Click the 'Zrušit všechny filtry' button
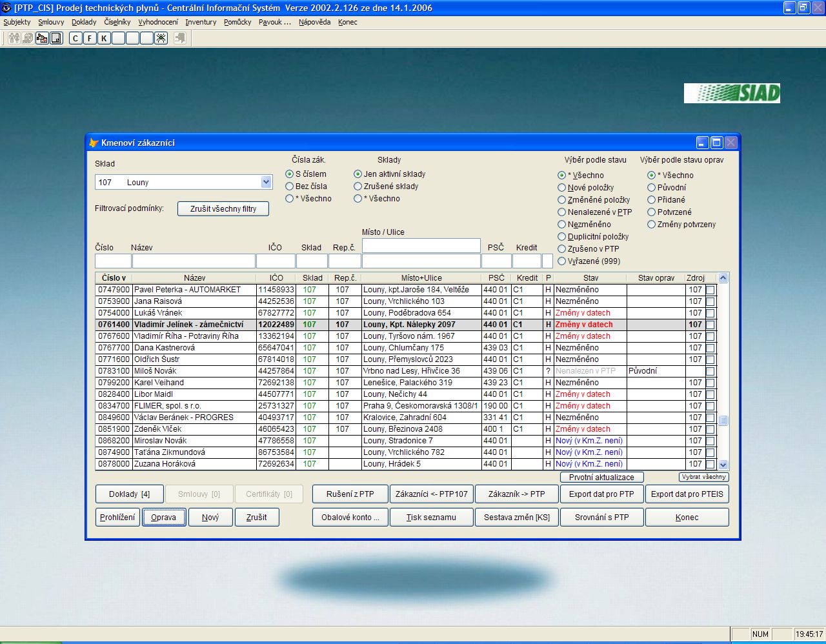Image resolution: width=826 pixels, height=644 pixels. click(x=223, y=209)
